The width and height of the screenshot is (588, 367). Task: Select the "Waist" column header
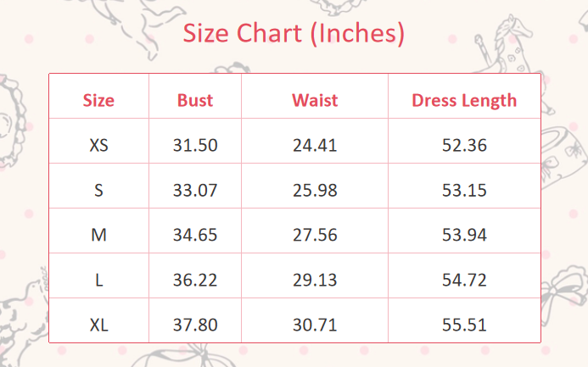[315, 100]
